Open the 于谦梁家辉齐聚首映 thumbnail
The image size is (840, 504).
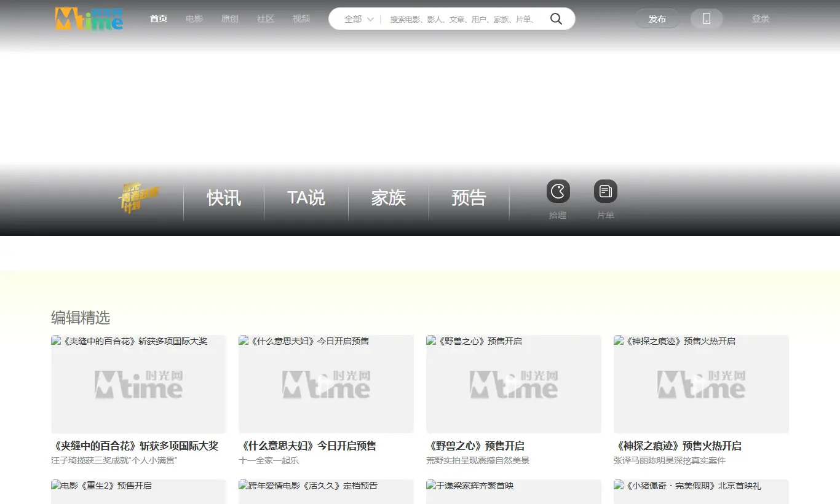(514, 492)
